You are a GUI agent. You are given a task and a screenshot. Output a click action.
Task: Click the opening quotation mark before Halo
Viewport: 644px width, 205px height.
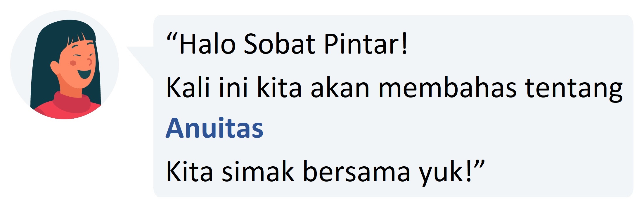[172, 37]
